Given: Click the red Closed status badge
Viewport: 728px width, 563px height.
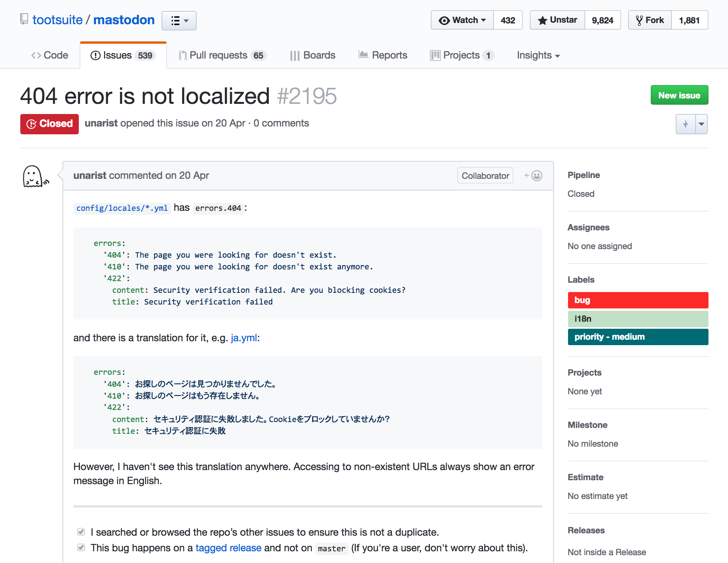Looking at the screenshot, I should point(50,124).
